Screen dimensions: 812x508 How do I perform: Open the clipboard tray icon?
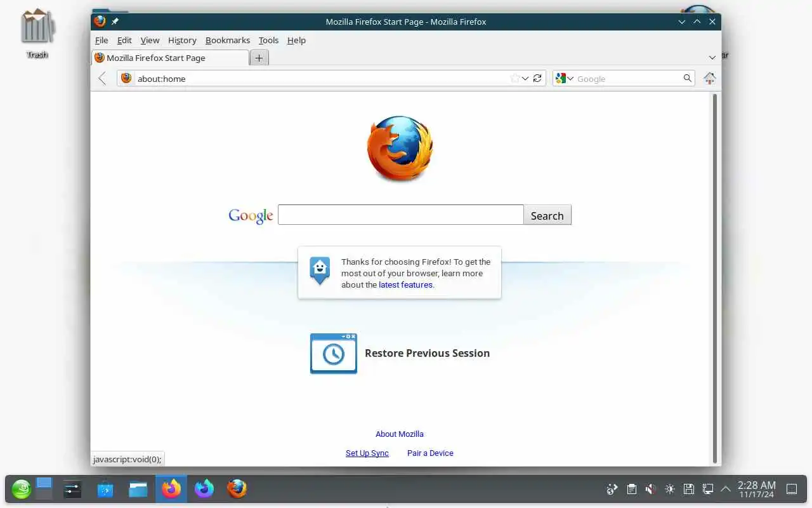point(631,489)
